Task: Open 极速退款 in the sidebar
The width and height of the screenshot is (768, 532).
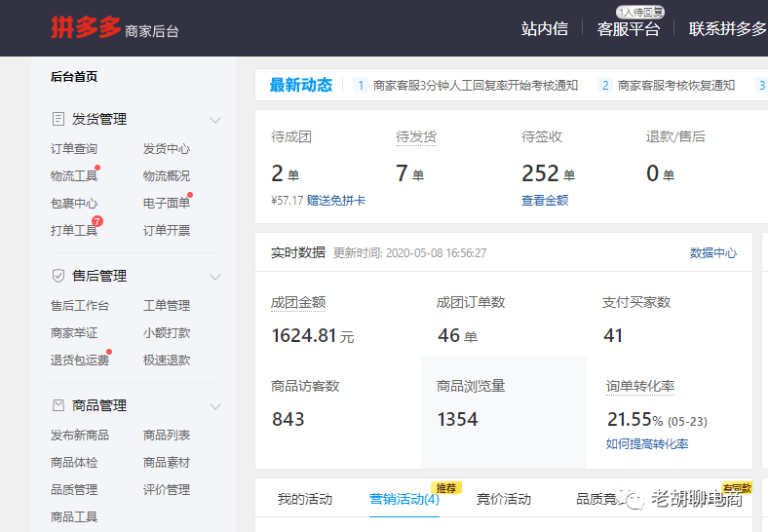Action: point(167,361)
